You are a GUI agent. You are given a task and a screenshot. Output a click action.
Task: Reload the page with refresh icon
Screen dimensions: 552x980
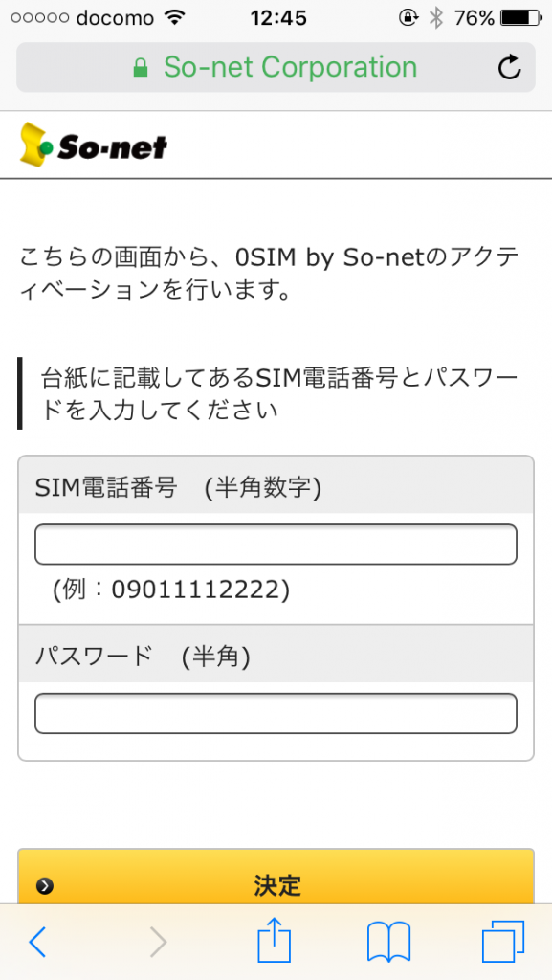tap(510, 68)
